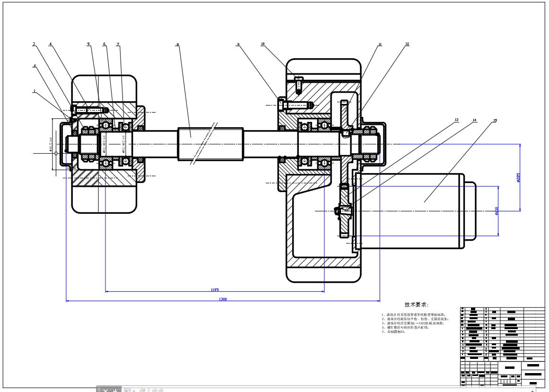Click part balloon number 7

click(118, 44)
